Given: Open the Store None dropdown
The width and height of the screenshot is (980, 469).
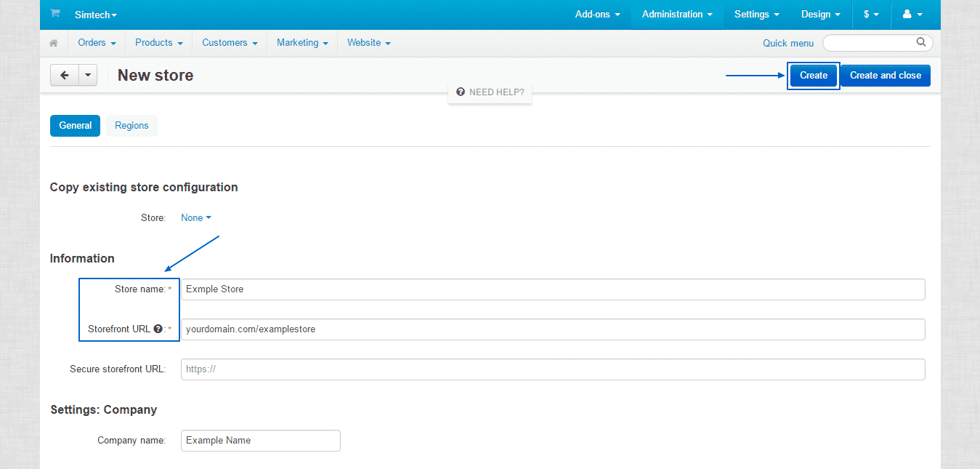Looking at the screenshot, I should point(196,217).
